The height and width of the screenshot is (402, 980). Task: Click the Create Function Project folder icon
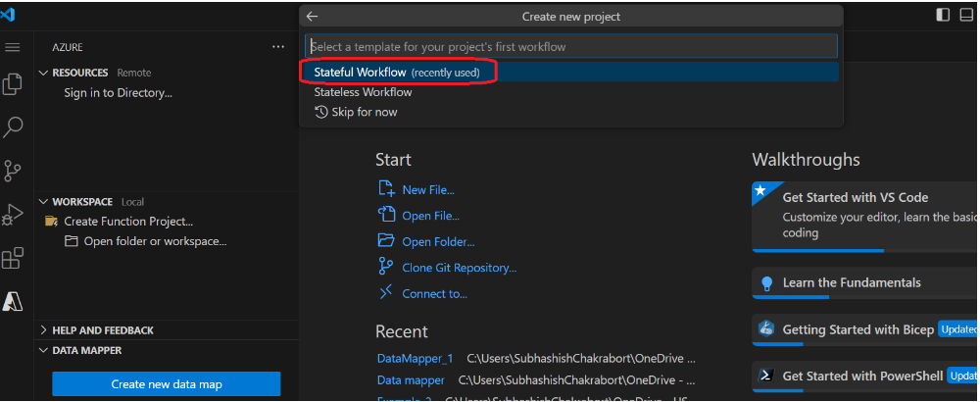[x=51, y=222]
